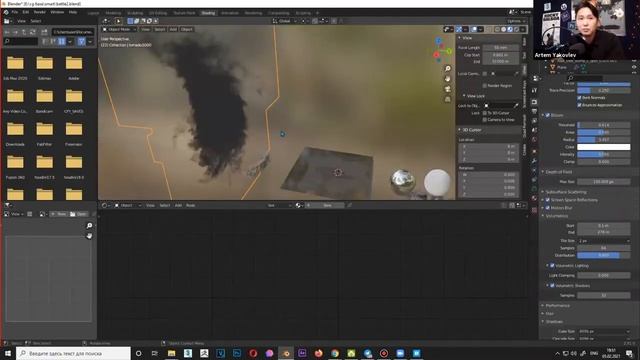Screen dimensions: 640x360
Task: Click the image editor zoom magnifier icon
Action: 89,226
